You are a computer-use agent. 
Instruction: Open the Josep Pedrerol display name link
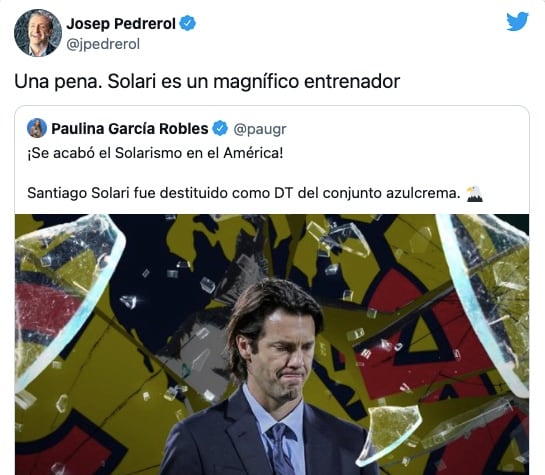(x=121, y=24)
